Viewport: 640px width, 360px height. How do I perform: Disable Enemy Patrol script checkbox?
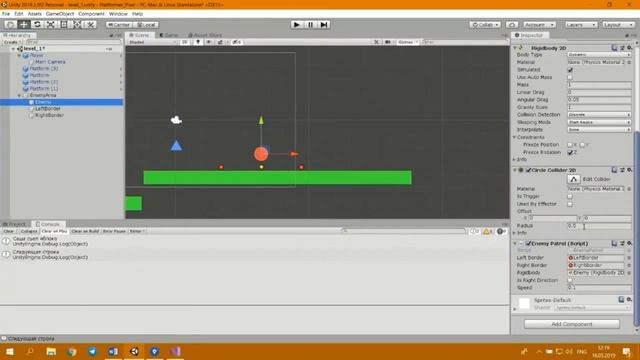[529, 243]
